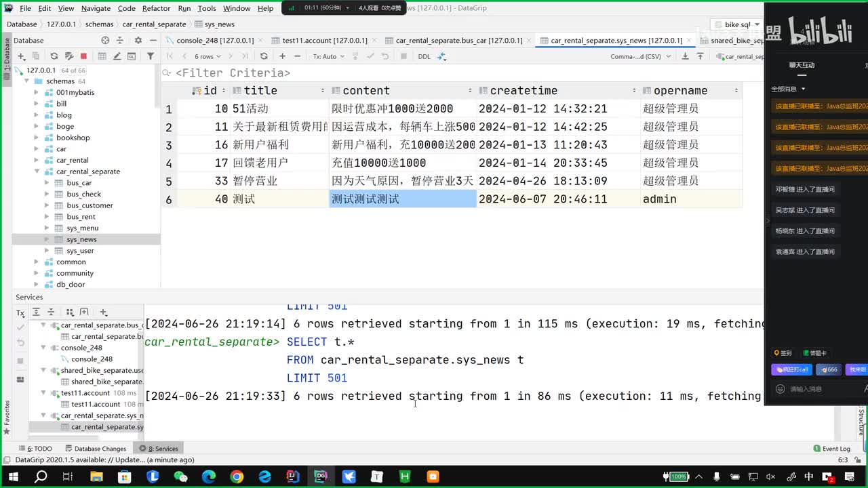Refresh database tree in Database panel

(x=54, y=56)
